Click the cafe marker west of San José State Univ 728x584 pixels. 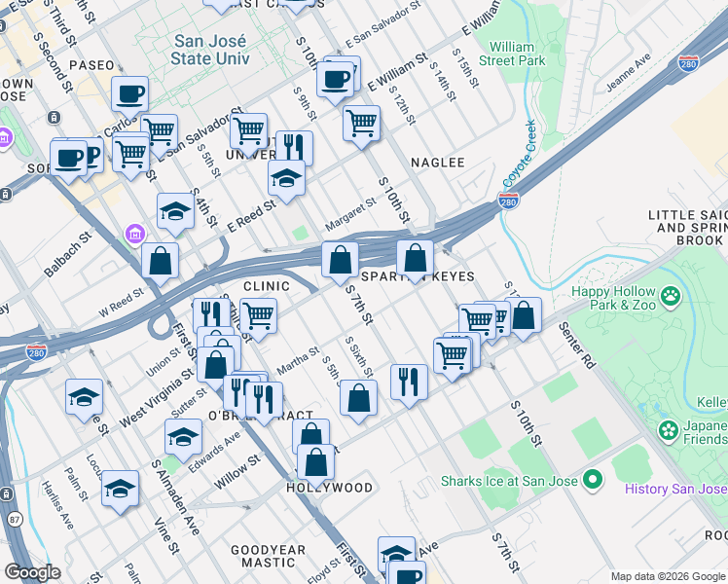(130, 95)
